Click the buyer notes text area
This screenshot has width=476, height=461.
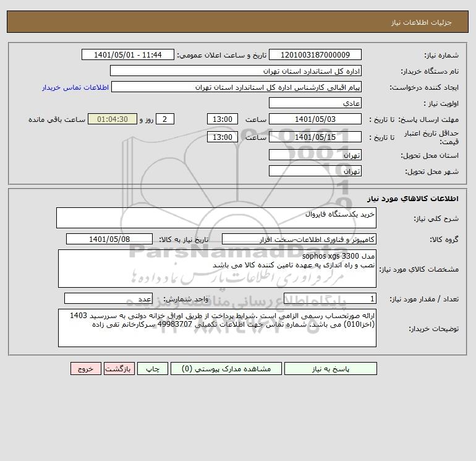click(217, 328)
